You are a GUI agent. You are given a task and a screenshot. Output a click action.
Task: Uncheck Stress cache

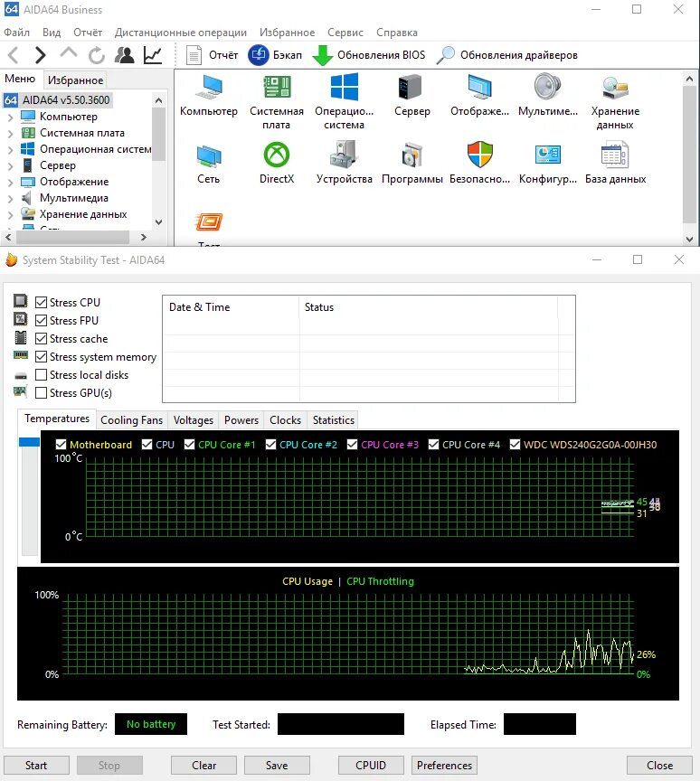point(42,339)
